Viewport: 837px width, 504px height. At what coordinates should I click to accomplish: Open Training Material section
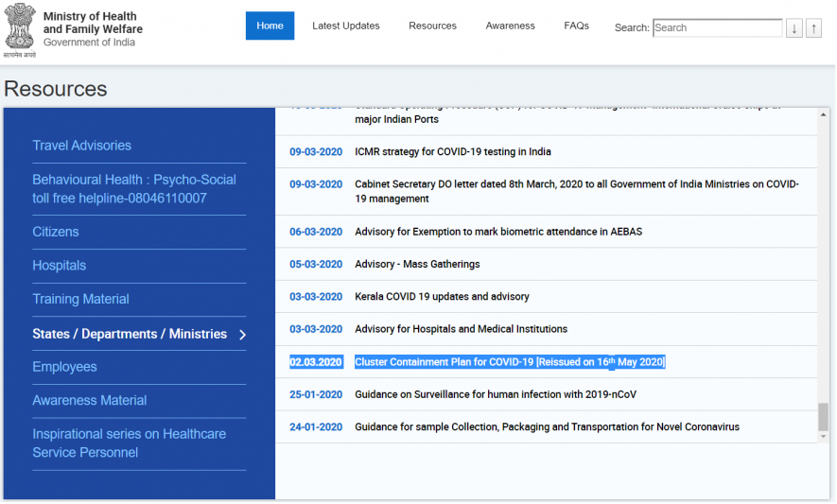[x=80, y=299]
